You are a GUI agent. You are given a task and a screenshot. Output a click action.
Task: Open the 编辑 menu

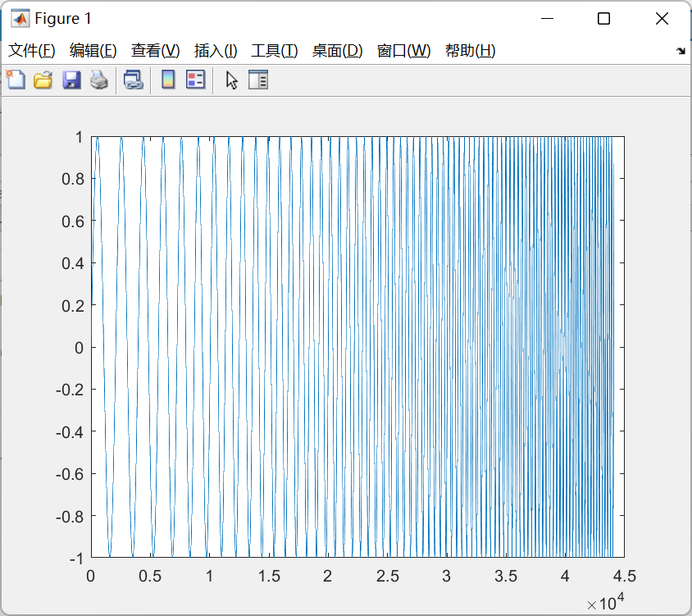coord(93,50)
